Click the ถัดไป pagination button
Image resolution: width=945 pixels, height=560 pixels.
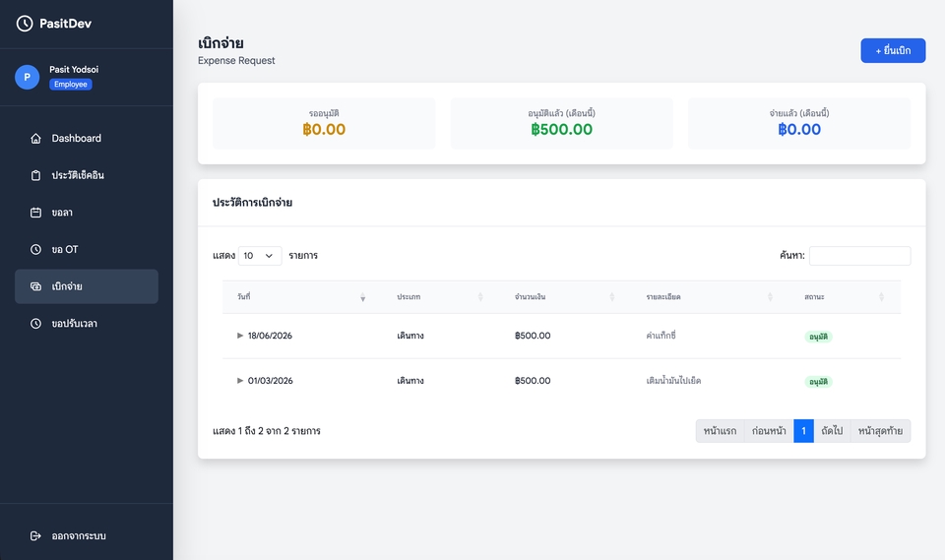pyautogui.click(x=832, y=431)
